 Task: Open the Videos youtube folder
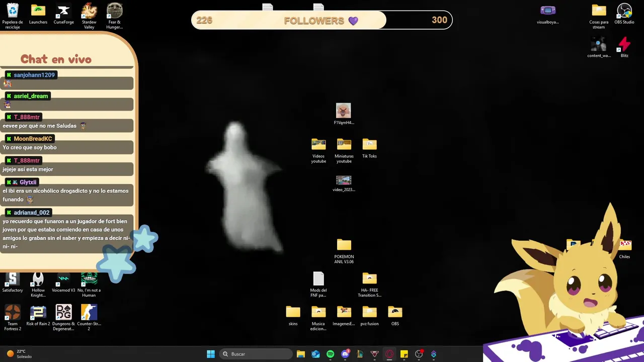pyautogui.click(x=318, y=150)
